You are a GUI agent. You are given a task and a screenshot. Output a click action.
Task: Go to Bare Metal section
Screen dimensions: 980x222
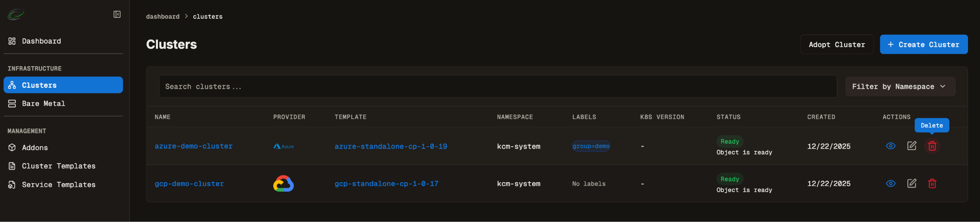pos(43,104)
